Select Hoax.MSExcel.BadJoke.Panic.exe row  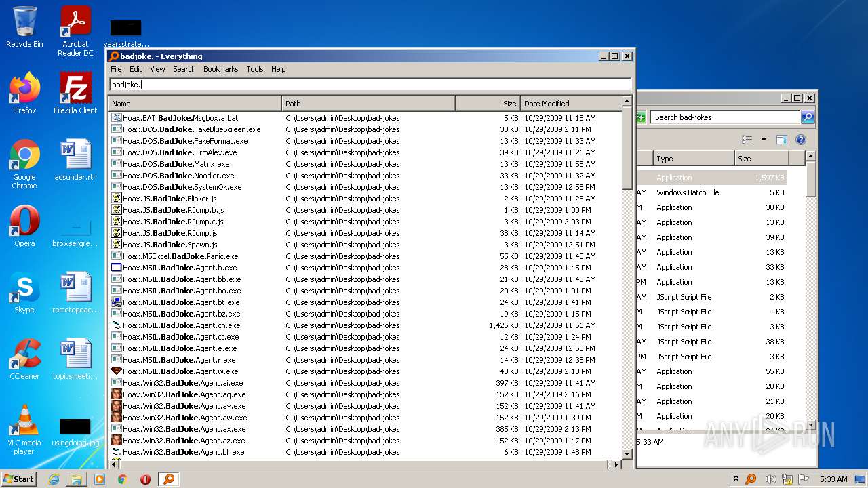point(365,256)
